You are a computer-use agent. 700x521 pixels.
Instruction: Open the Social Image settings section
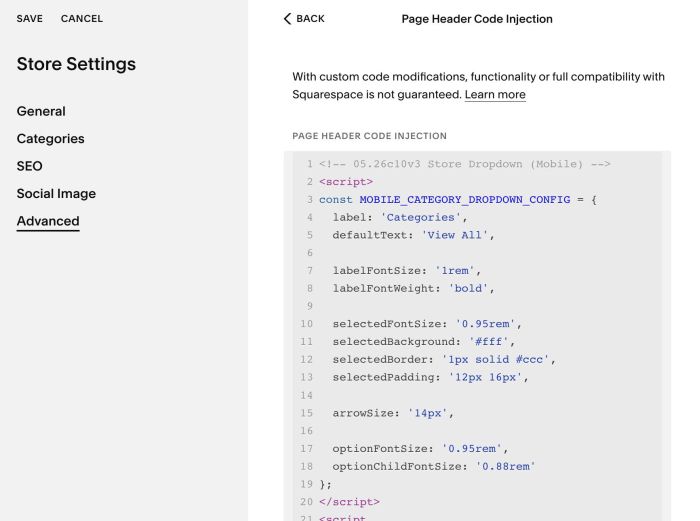[x=56, y=194]
